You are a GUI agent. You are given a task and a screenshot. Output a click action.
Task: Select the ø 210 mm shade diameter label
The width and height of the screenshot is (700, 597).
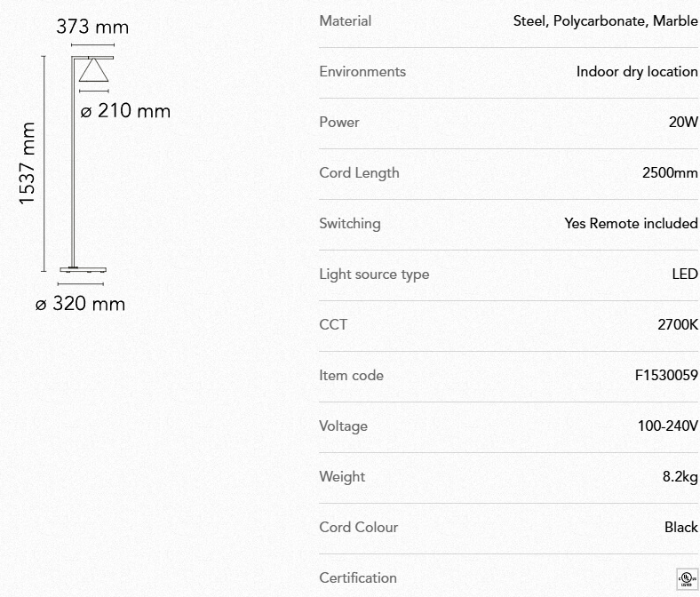(125, 111)
